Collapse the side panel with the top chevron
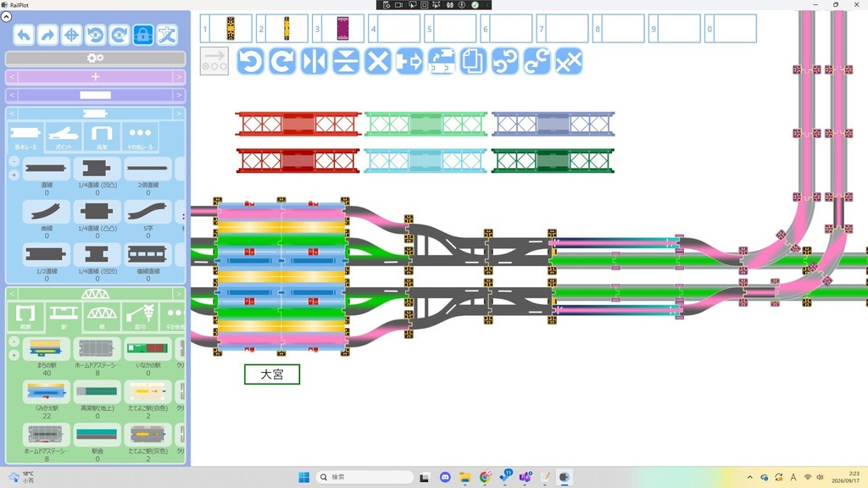 pyautogui.click(x=6, y=17)
